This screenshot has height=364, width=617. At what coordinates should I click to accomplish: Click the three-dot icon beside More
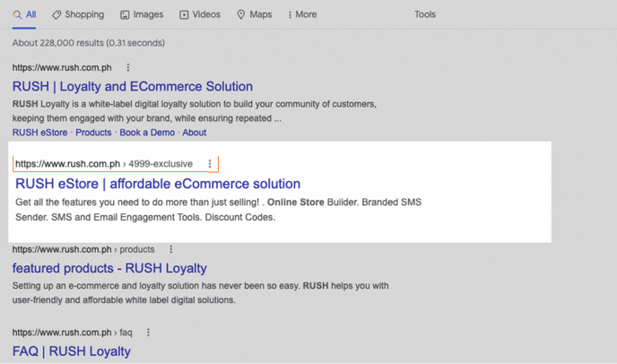click(290, 15)
